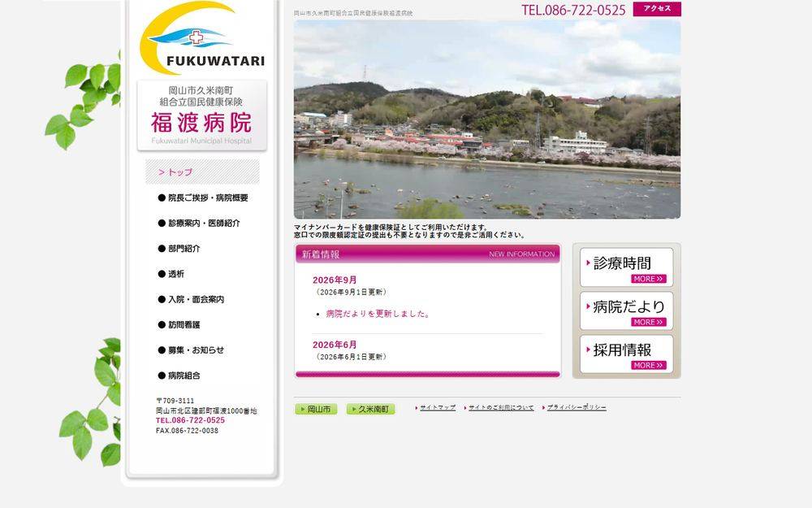The height and width of the screenshot is (508, 812).
Task: Open 入院・面会案内 page
Action: pos(191,299)
